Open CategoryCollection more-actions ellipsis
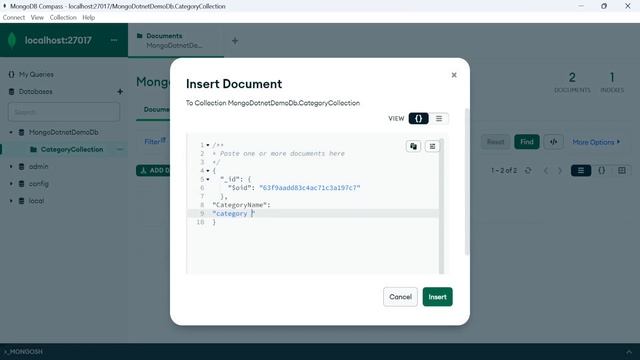 point(120,149)
